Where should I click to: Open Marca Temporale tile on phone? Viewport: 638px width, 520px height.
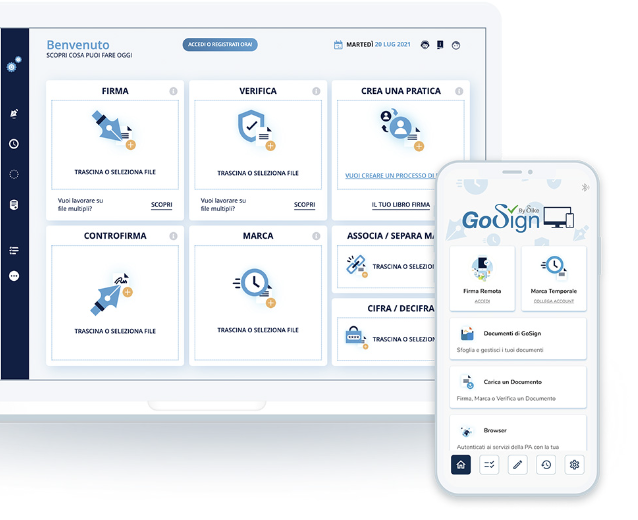coord(554,279)
